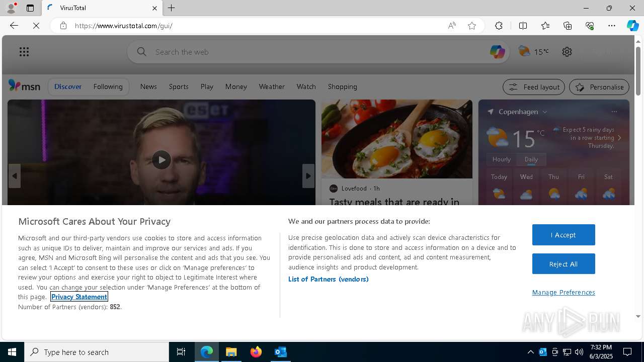
Task: View site information lock icon
Action: click(63, 26)
